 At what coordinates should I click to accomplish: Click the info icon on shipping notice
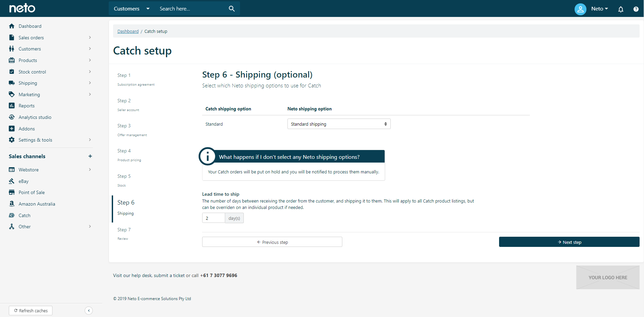point(207,156)
